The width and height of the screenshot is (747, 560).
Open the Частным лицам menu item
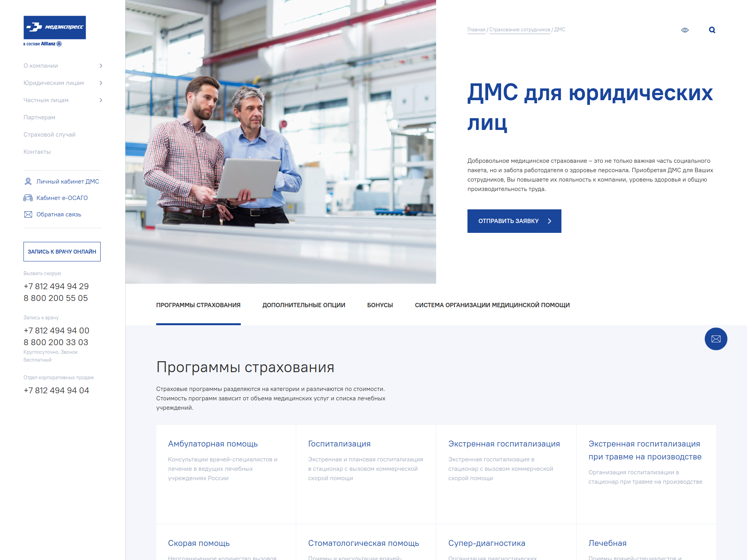click(46, 100)
